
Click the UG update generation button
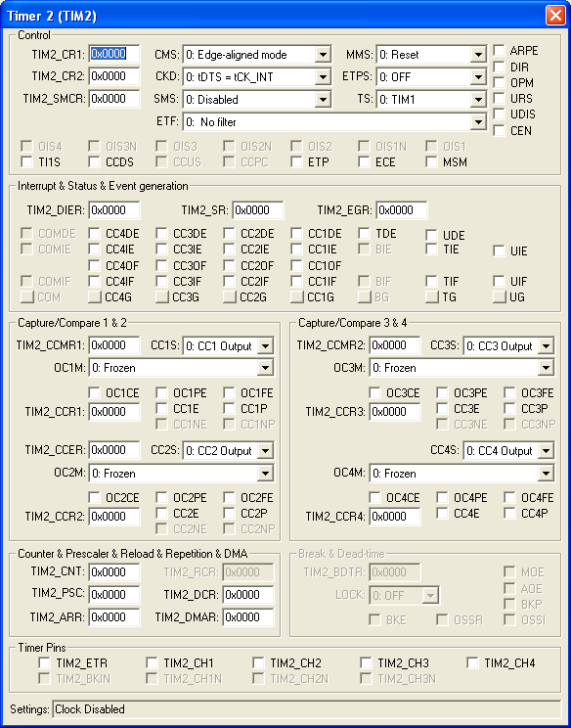[499, 296]
